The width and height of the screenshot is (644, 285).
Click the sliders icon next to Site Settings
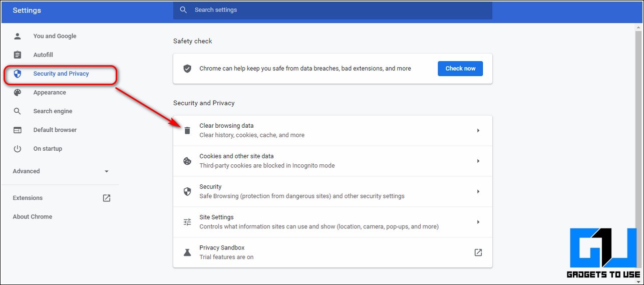pyautogui.click(x=187, y=222)
